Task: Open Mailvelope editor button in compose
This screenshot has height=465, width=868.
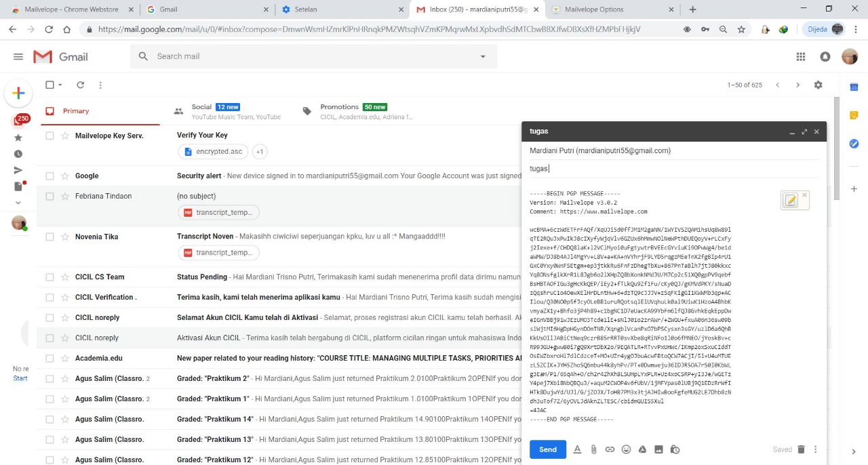Action: [790, 200]
